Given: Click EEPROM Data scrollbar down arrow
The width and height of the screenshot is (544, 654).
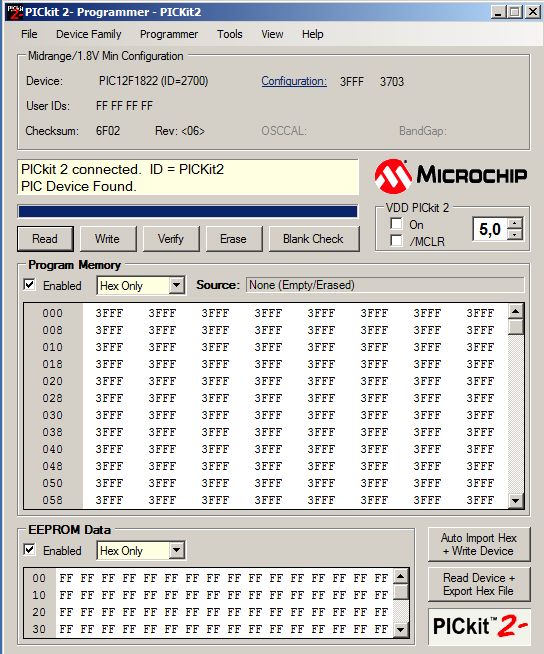Looking at the screenshot, I should tap(401, 630).
